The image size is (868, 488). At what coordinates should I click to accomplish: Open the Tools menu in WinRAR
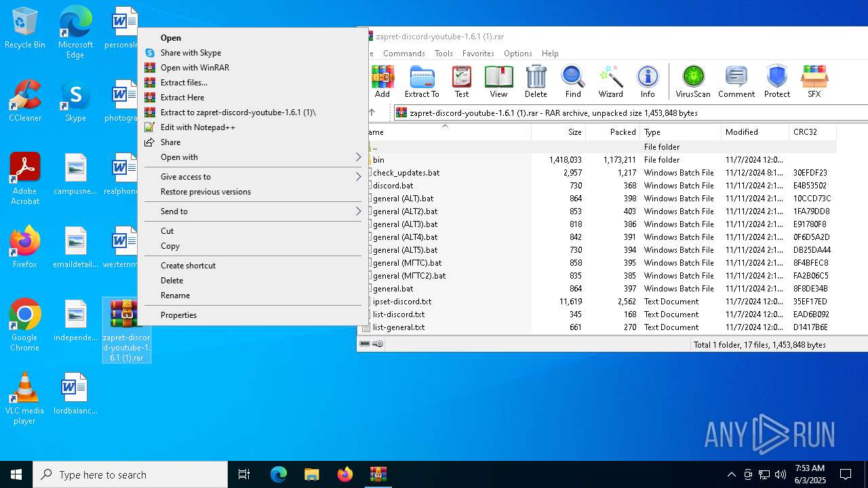(443, 54)
